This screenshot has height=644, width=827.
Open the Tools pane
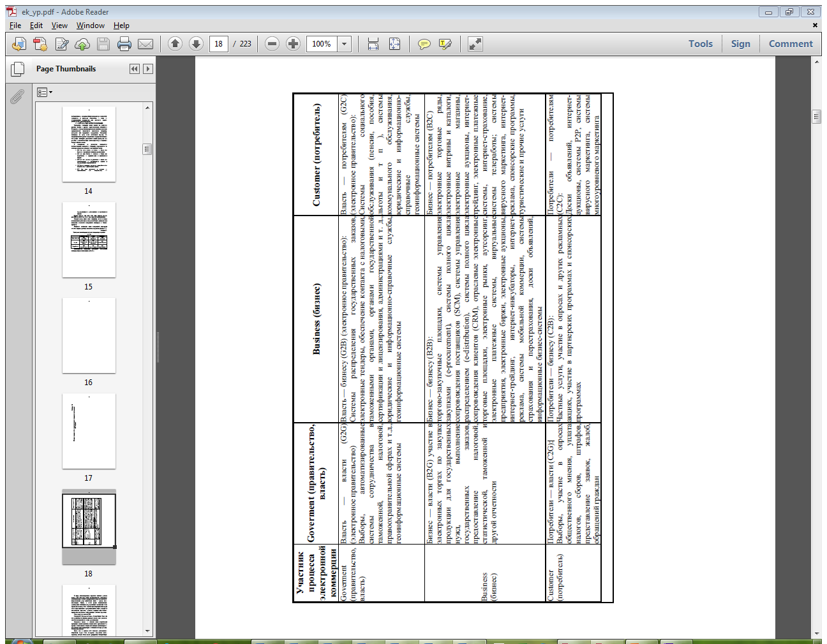[x=700, y=44]
